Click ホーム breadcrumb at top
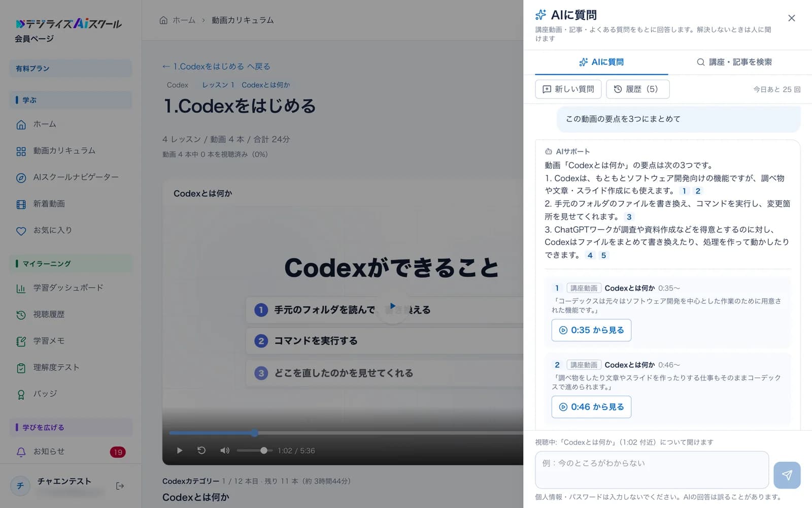The width and height of the screenshot is (812, 508). click(x=178, y=20)
